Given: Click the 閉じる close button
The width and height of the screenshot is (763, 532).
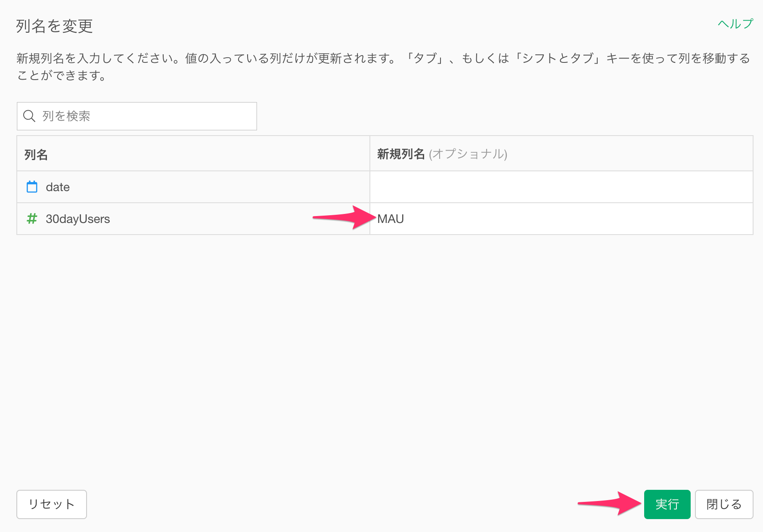Looking at the screenshot, I should click(x=724, y=504).
